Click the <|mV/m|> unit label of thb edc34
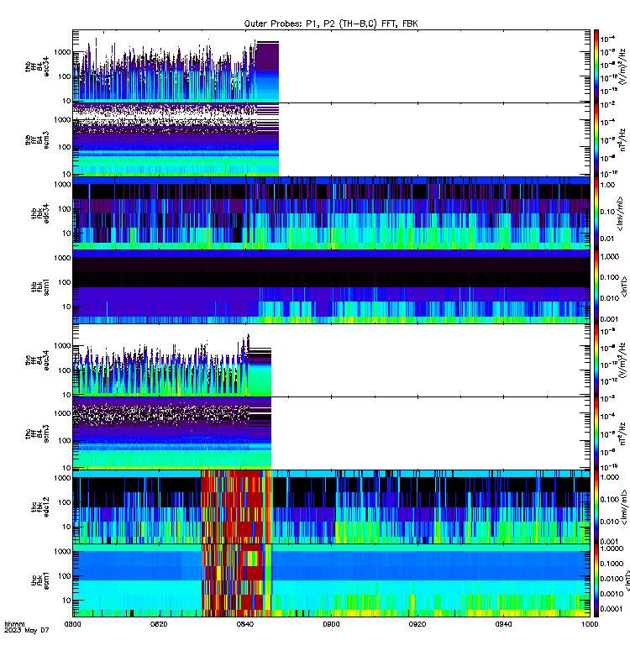Screen dimensions: 630x672 point(620,213)
